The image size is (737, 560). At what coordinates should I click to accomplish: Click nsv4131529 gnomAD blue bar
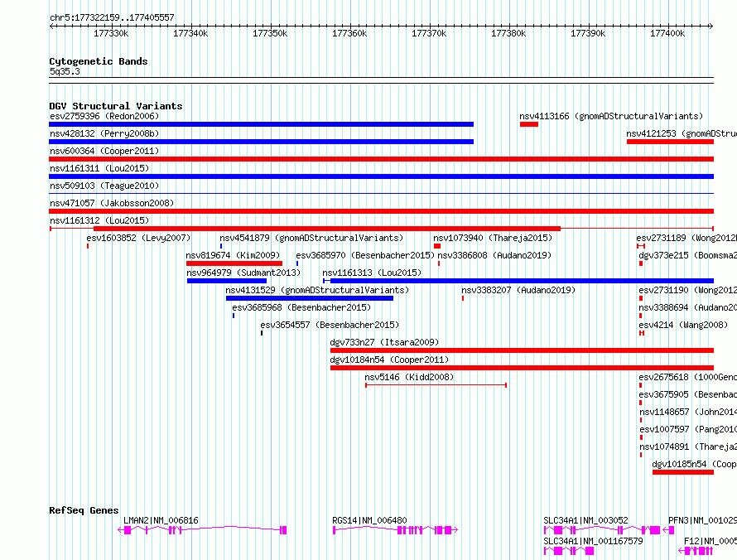coord(310,298)
